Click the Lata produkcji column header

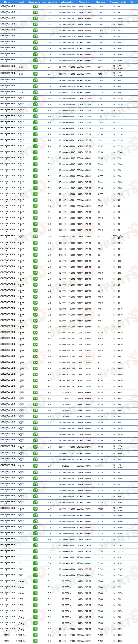tap(67, 2)
